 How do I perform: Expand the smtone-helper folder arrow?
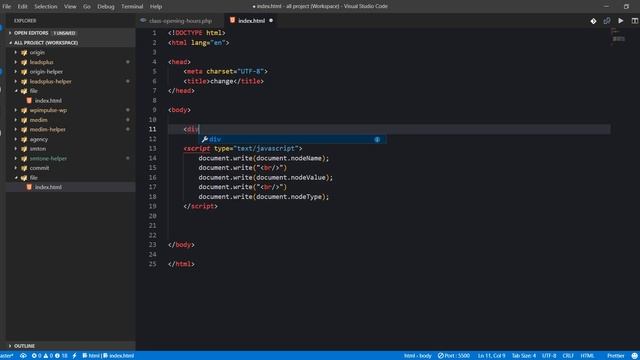16,158
